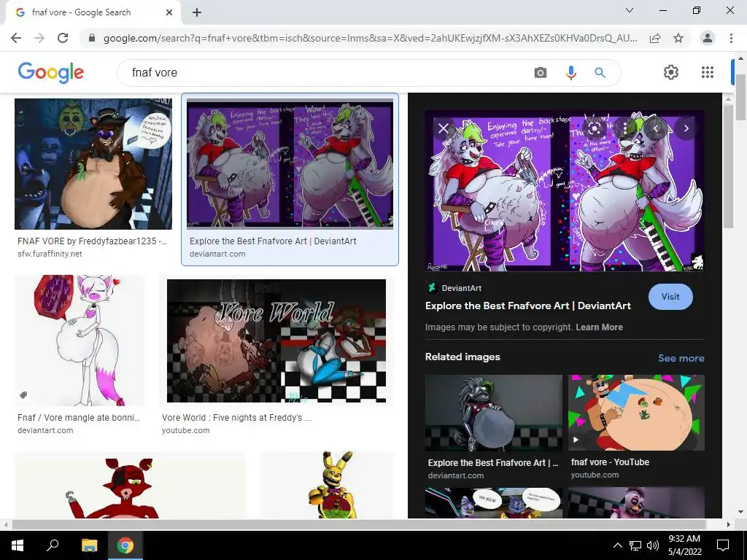
Task: Share this page using the share icon
Action: (x=655, y=38)
